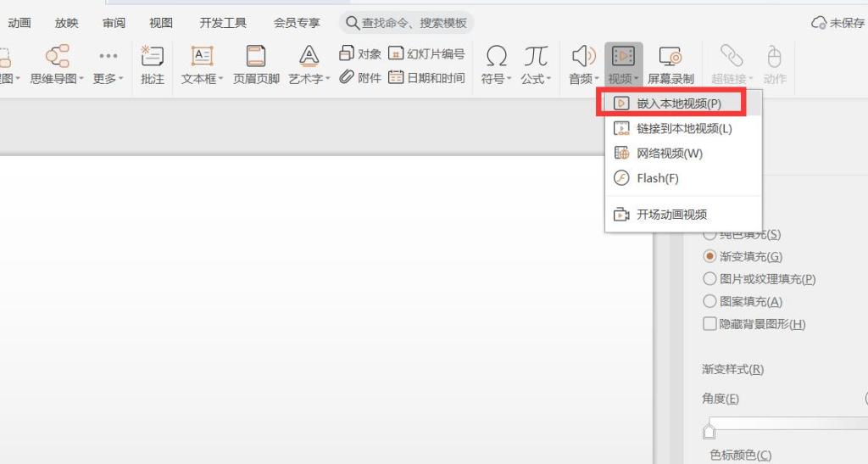Screen dimensions: 868x464
Task: Choose Flash(F) menu entry
Action: tap(683, 178)
